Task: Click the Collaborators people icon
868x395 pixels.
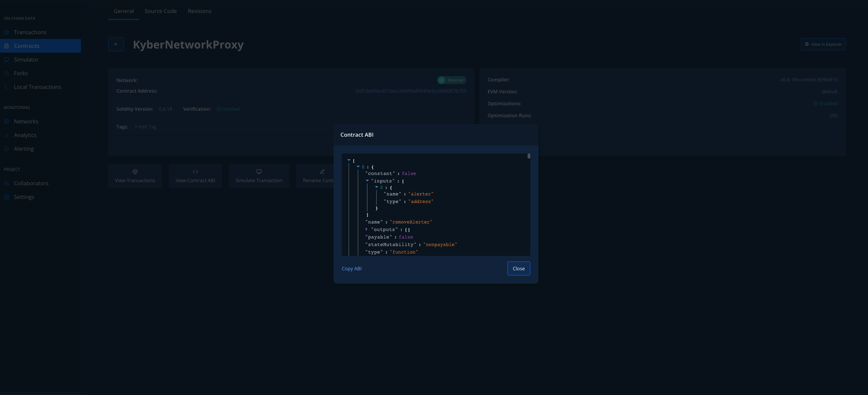Action: tap(6, 183)
